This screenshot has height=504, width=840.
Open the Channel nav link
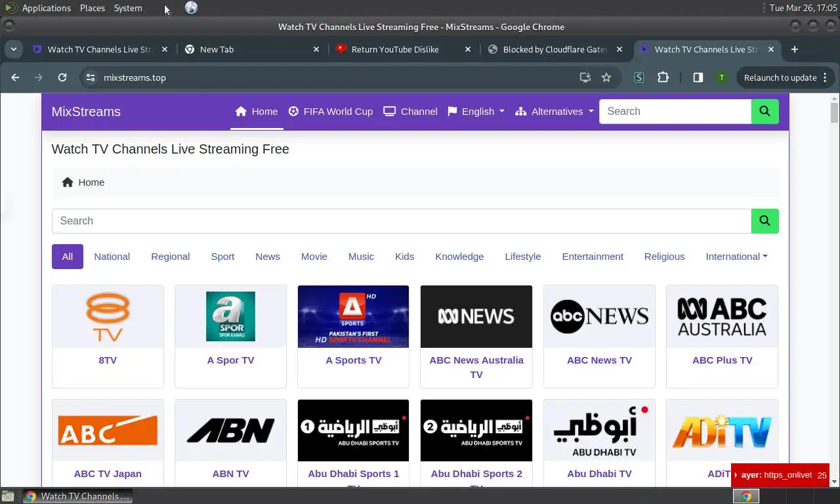(x=411, y=112)
